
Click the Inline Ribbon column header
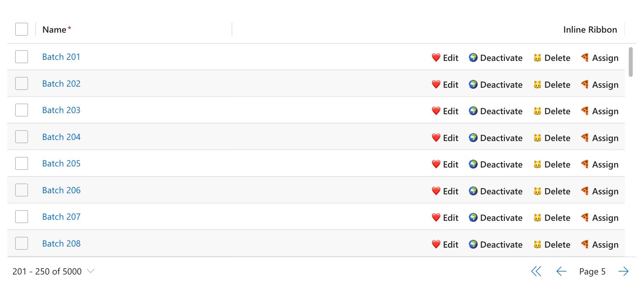[590, 29]
